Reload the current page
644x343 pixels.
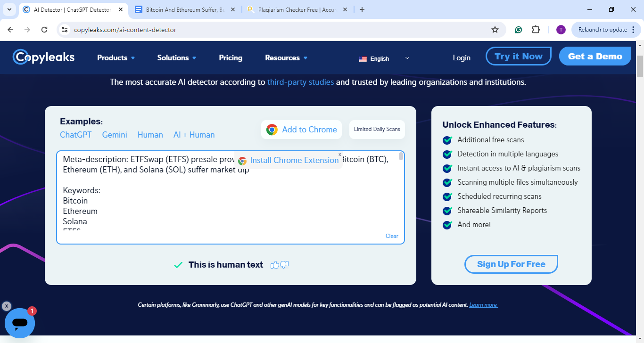[44, 30]
